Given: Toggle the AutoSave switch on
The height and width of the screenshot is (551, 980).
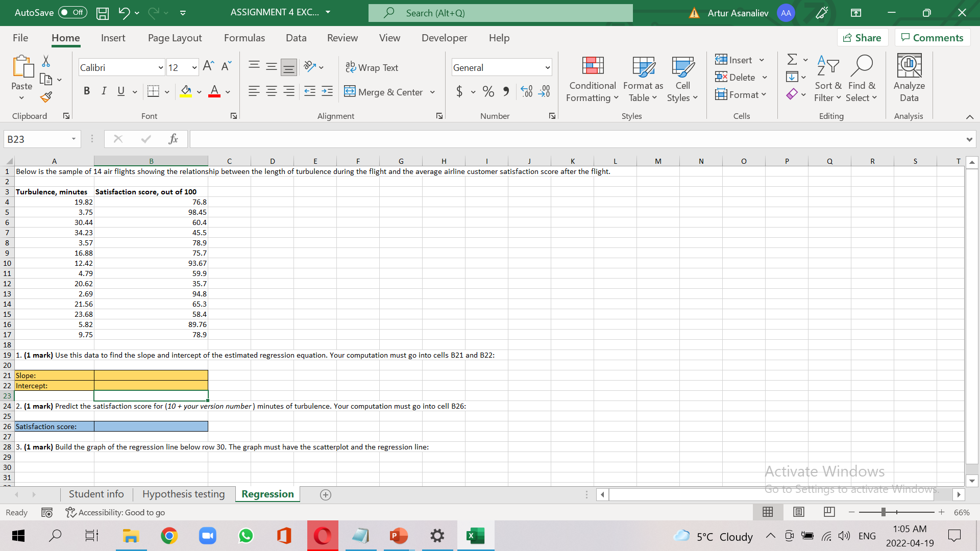Looking at the screenshot, I should (x=72, y=12).
